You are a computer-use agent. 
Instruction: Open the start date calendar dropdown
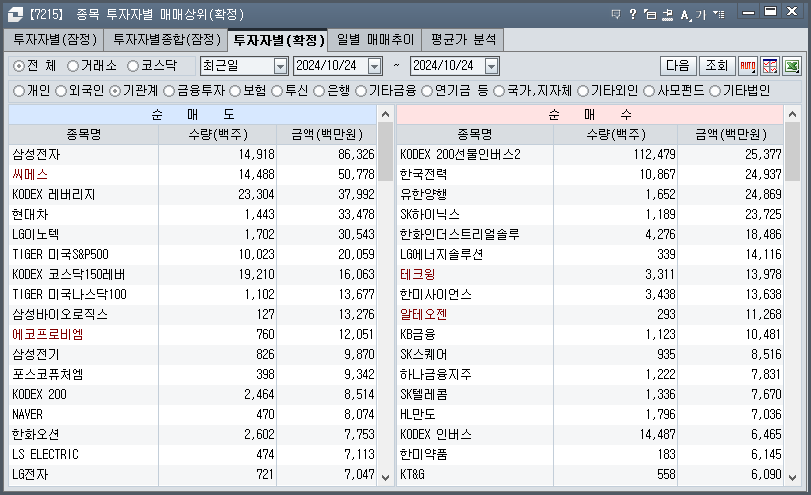pyautogui.click(x=374, y=66)
